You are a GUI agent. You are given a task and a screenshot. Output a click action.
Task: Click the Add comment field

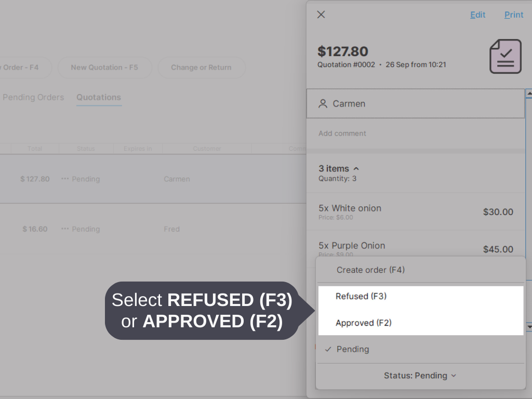tap(342, 134)
